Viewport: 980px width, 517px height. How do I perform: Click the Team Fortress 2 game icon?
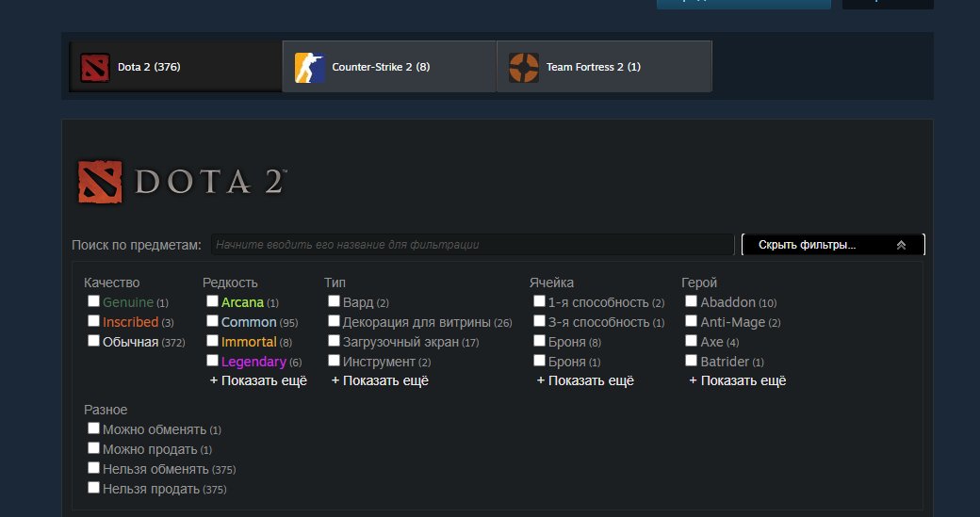524,68
